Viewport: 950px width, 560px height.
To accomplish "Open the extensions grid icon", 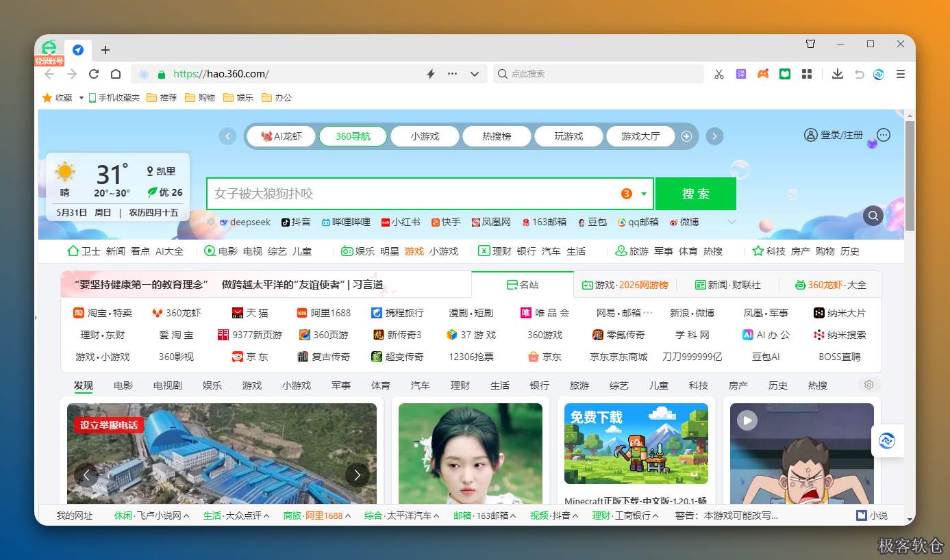I will (x=807, y=74).
